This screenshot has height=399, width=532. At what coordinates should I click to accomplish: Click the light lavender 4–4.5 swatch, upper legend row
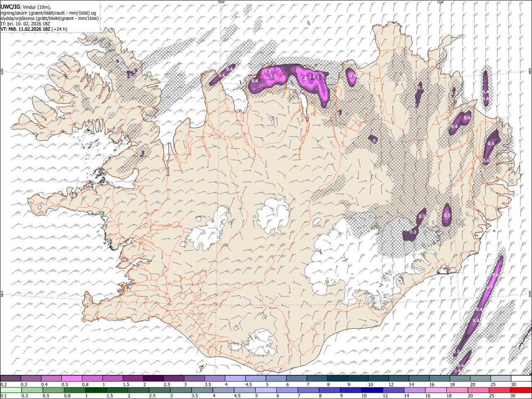pos(235,378)
